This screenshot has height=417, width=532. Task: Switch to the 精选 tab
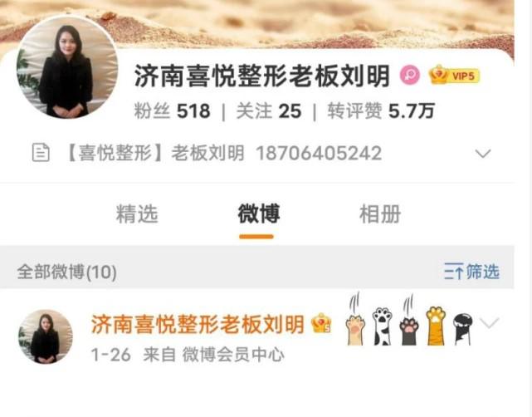(x=137, y=214)
